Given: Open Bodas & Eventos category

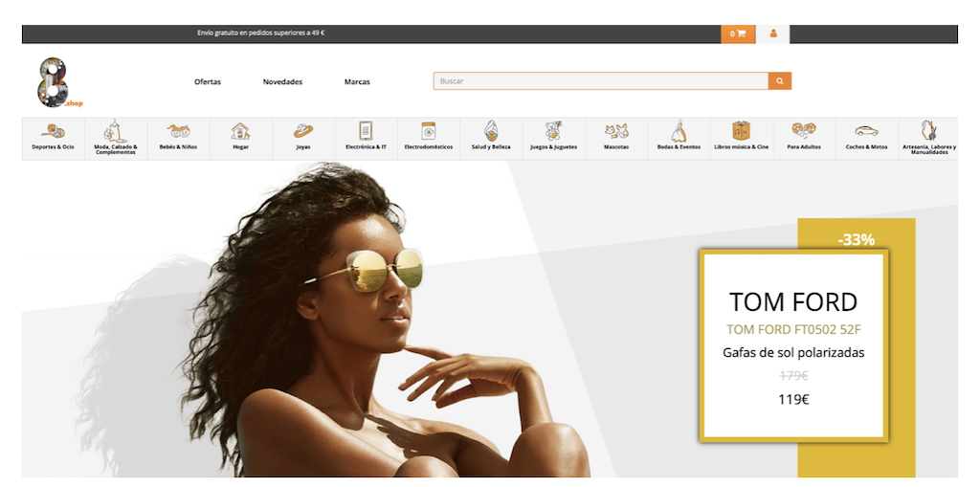Looking at the screenshot, I should click(679, 138).
